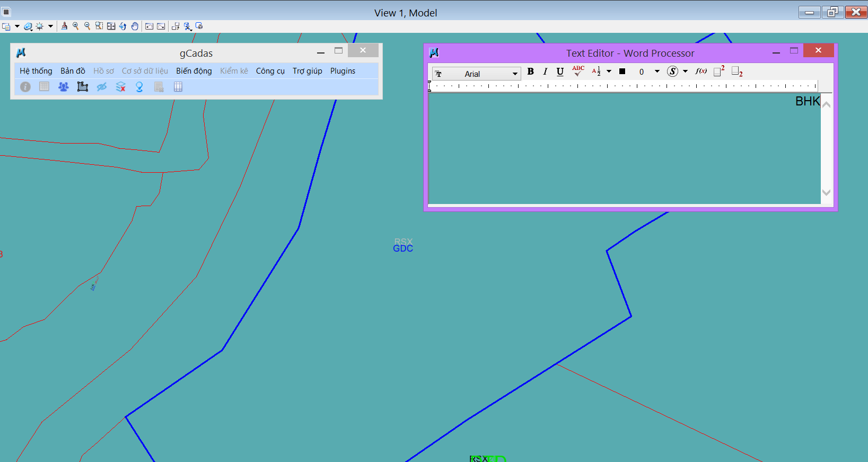The height and width of the screenshot is (462, 868).
Task: Toggle italic formatting in Text Editor
Action: pyautogui.click(x=545, y=72)
